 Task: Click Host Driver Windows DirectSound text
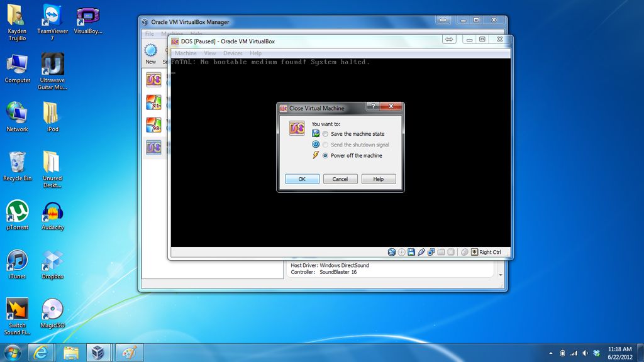[330, 266]
